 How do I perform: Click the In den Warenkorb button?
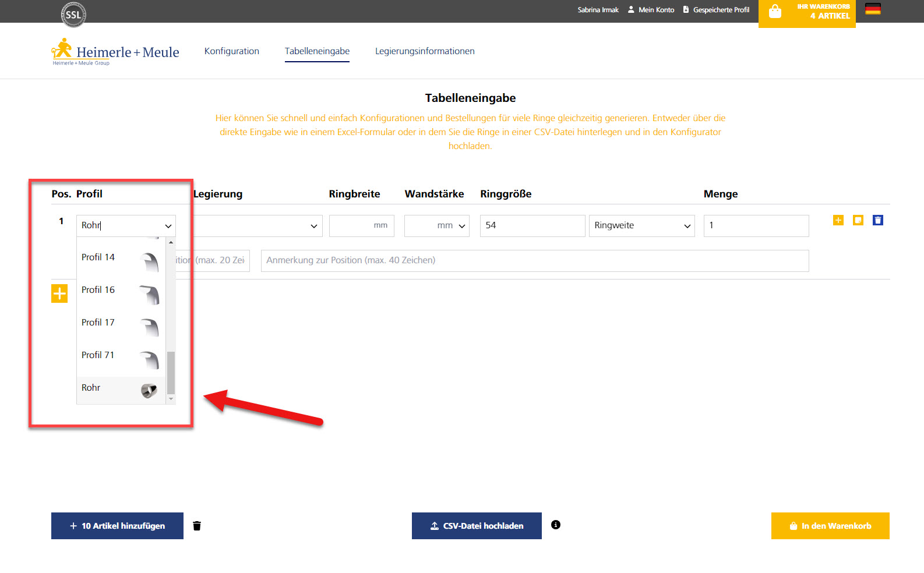[830, 526]
